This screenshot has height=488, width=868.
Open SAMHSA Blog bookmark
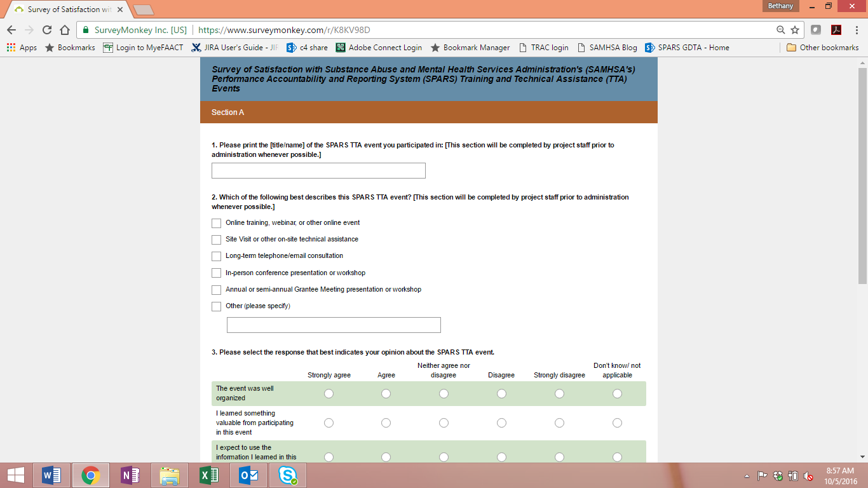tap(607, 48)
